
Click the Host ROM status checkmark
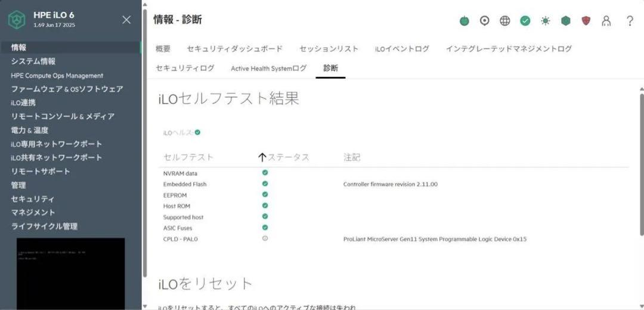point(265,205)
